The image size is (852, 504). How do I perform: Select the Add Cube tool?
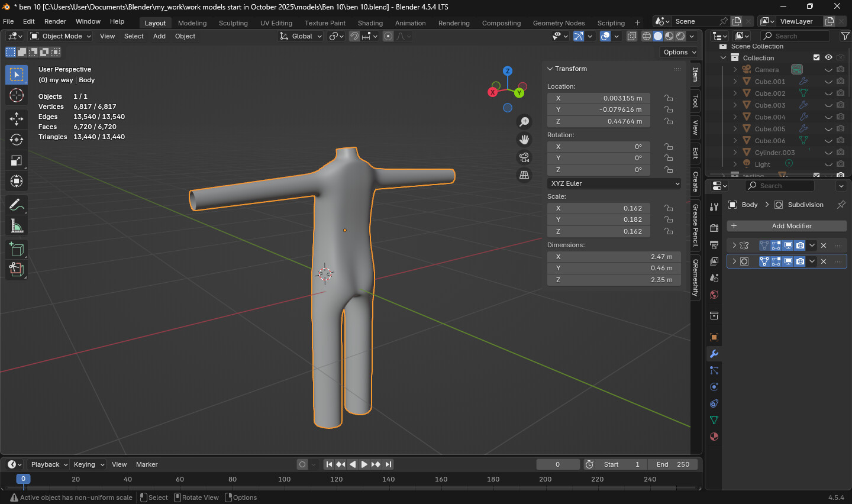click(x=17, y=250)
